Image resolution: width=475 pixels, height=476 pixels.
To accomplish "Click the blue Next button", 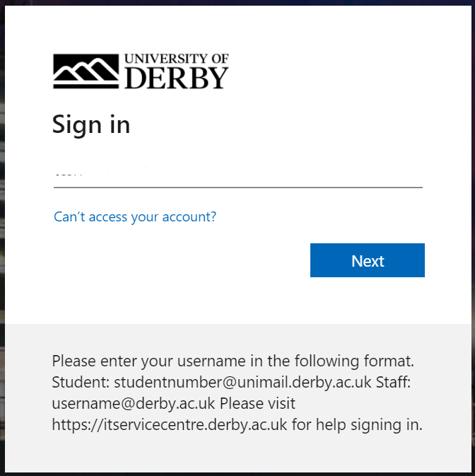I will [368, 260].
